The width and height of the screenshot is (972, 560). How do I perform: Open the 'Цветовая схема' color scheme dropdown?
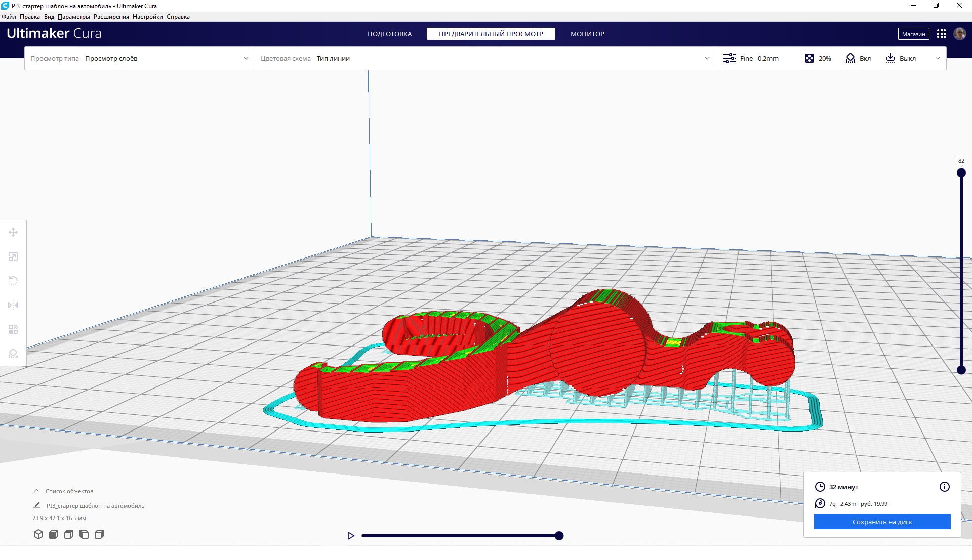[x=484, y=58]
